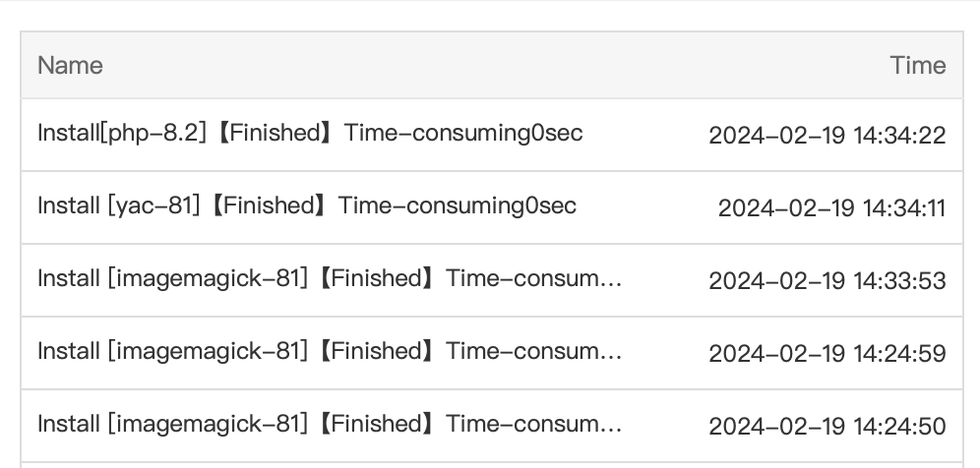The image size is (980, 468).
Task: Click the truncation ellipsis in the 14:33:53 row
Action: coord(610,280)
